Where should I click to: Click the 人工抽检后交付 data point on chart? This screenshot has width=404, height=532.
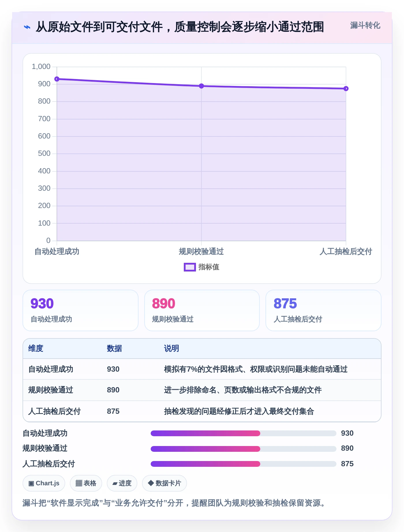pos(346,89)
